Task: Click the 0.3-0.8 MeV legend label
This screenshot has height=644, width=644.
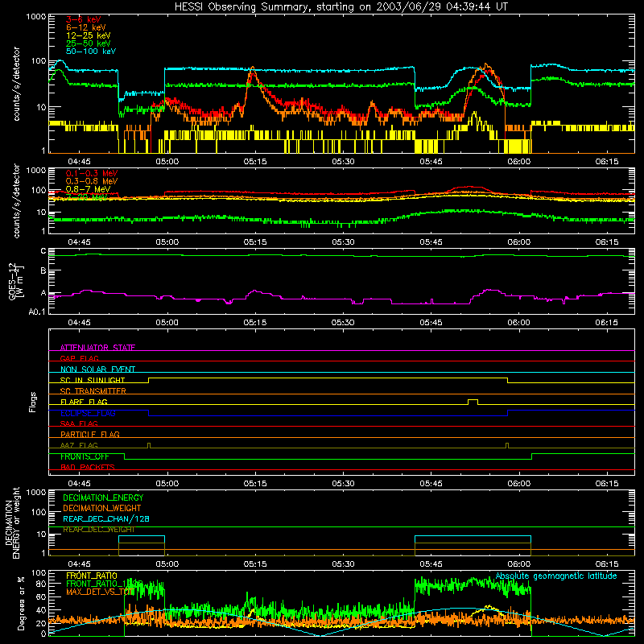Action: (92, 181)
